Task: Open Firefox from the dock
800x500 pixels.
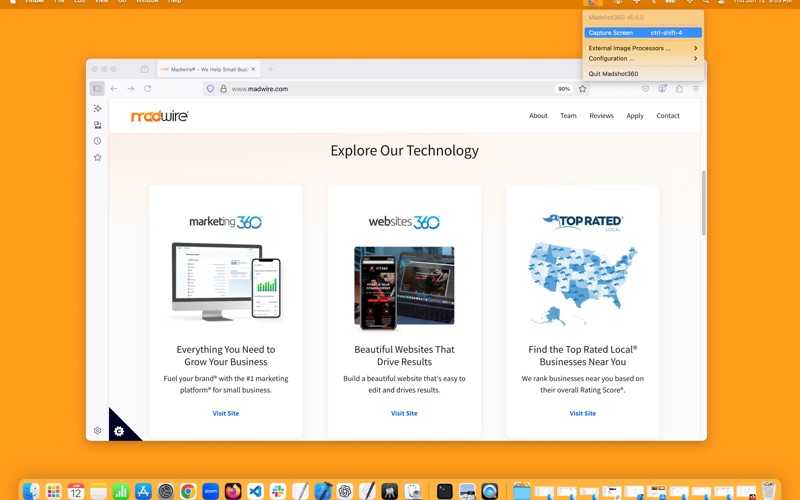Action: pyautogui.click(x=233, y=491)
